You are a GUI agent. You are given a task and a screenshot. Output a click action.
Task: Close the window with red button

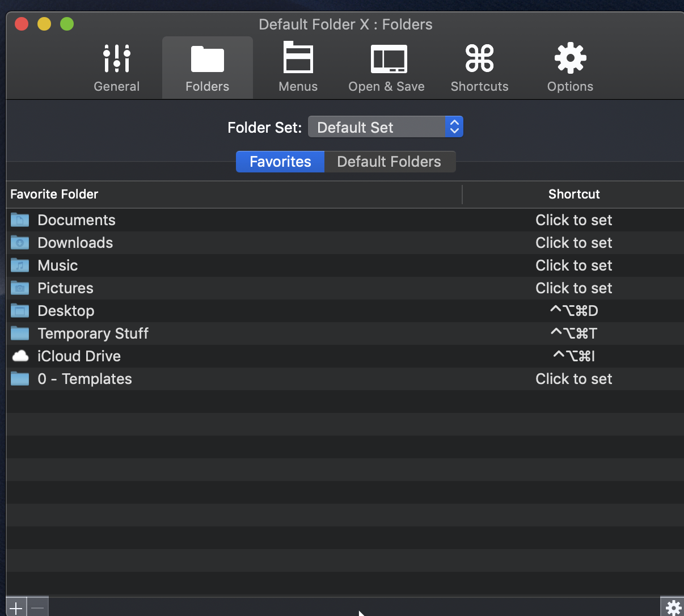pyautogui.click(x=22, y=24)
